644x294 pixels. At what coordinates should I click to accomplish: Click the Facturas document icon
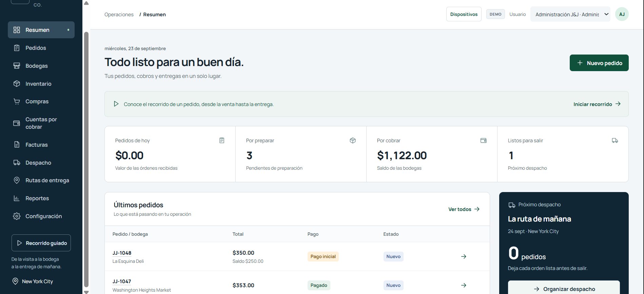pyautogui.click(x=17, y=145)
